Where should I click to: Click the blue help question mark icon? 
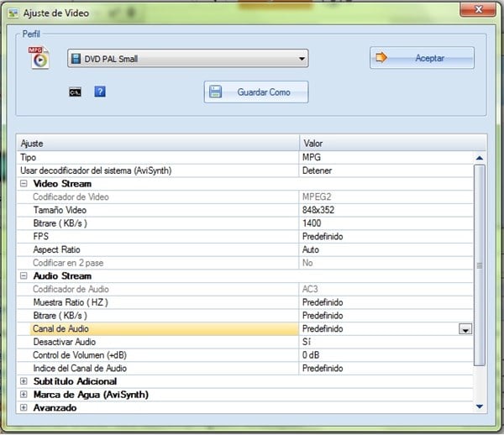pyautogui.click(x=99, y=91)
